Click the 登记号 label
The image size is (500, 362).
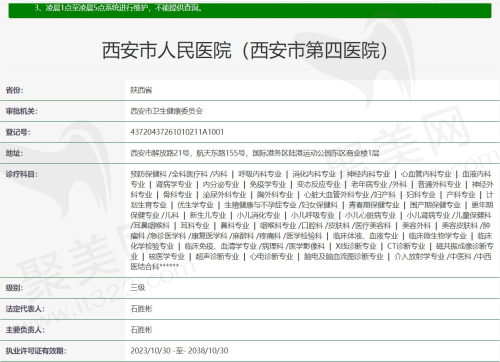(x=18, y=132)
